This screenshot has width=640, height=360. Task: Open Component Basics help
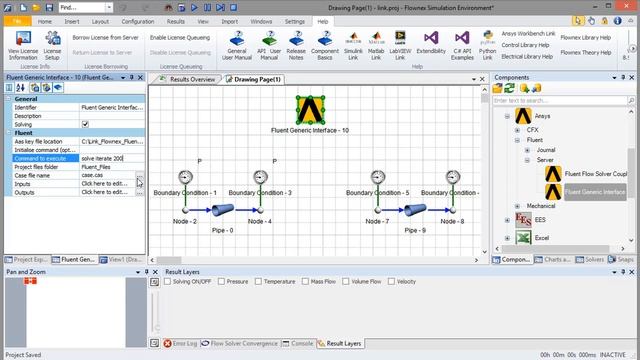325,46
